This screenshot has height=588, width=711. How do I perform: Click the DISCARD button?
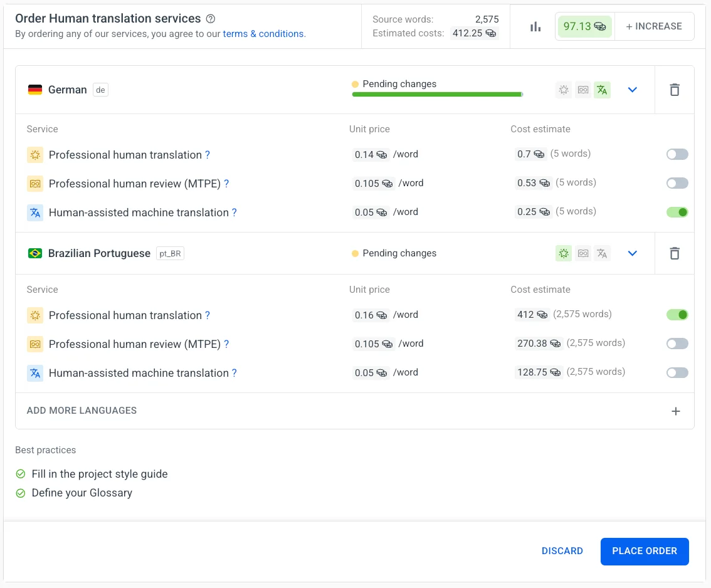[x=562, y=551]
